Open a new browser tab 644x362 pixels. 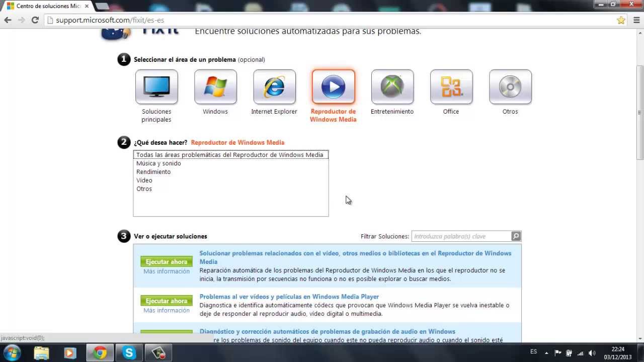(102, 6)
